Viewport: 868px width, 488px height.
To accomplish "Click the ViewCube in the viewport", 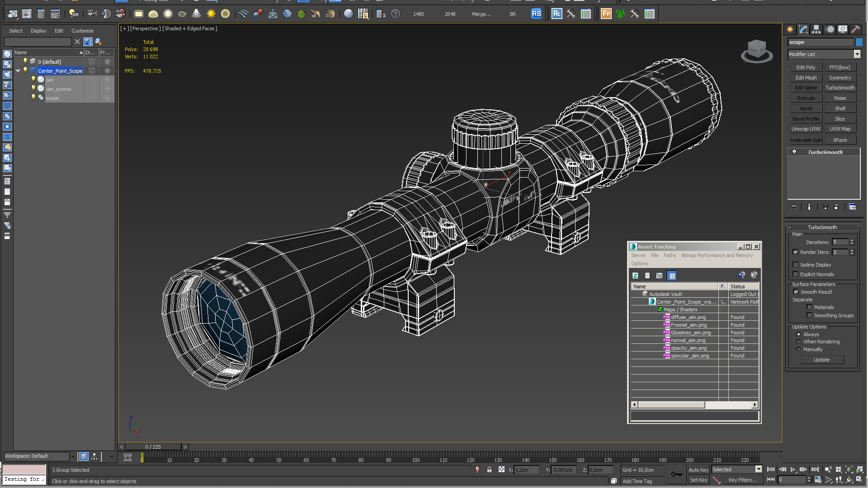I will 757,51.
